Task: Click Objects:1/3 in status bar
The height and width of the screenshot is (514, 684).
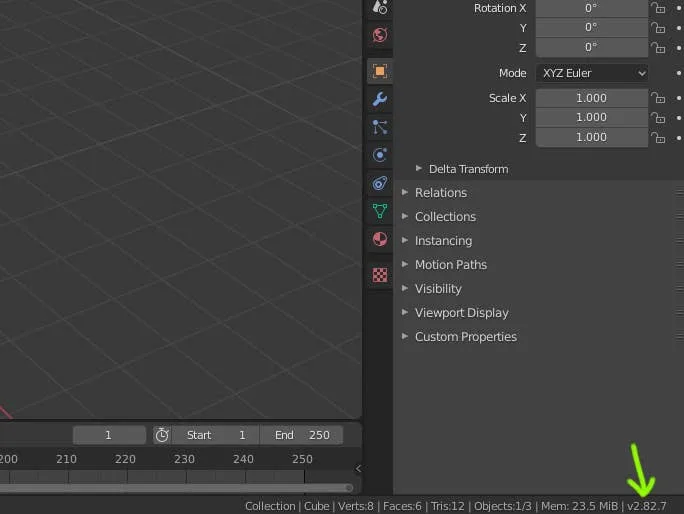Action: (x=503, y=506)
